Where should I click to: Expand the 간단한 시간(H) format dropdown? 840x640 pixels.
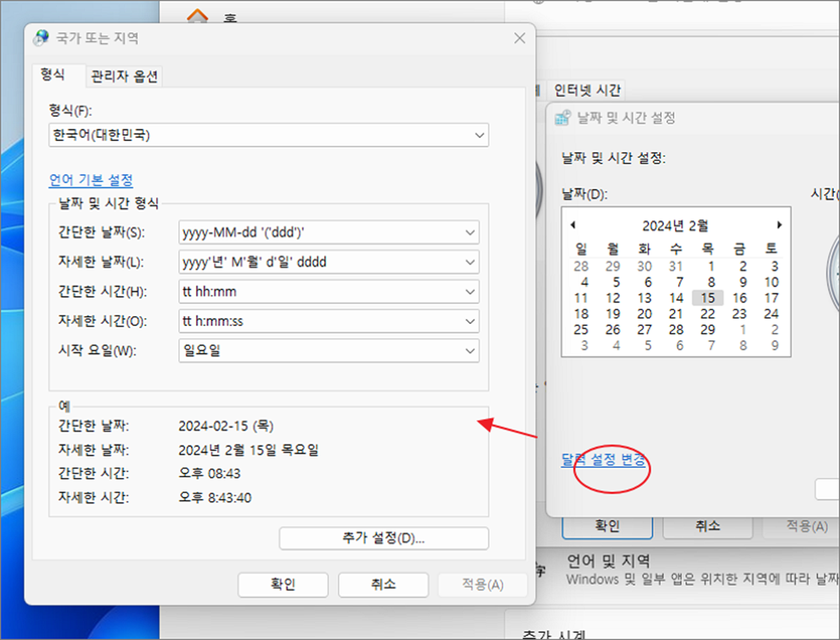(470, 291)
